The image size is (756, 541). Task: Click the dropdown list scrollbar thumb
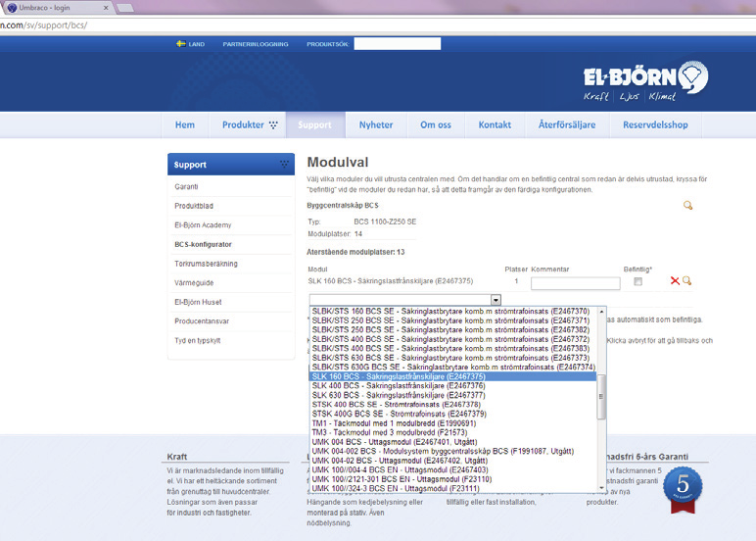601,396
